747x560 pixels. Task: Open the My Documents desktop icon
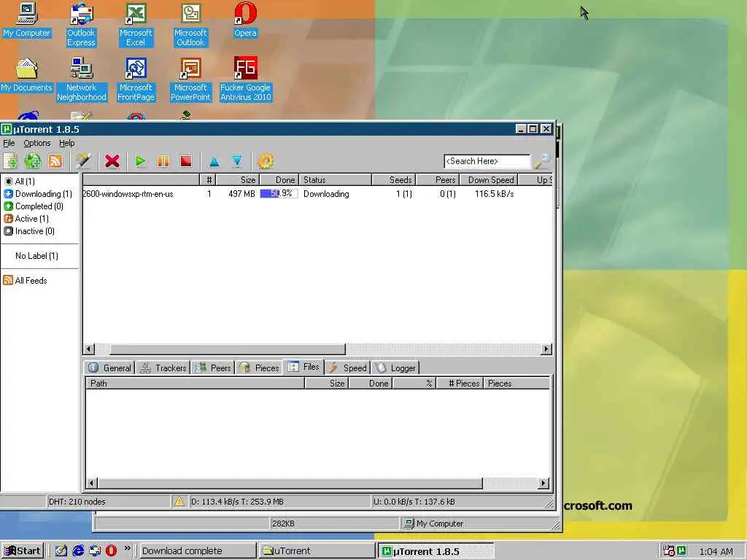(27, 75)
